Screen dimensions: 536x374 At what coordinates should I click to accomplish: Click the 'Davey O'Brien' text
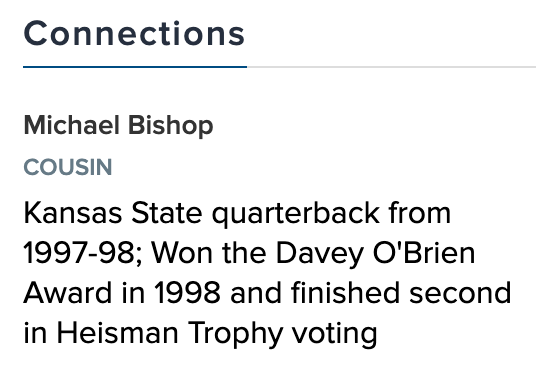[375, 253]
